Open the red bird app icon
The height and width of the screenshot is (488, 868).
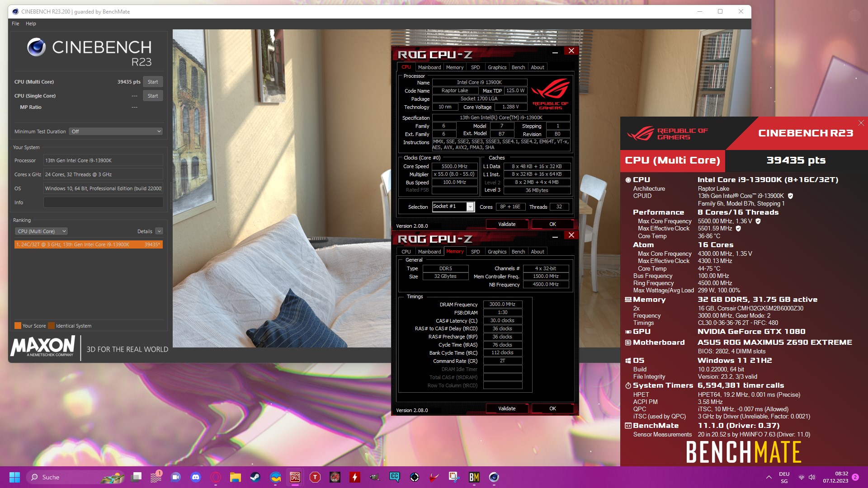(434, 477)
